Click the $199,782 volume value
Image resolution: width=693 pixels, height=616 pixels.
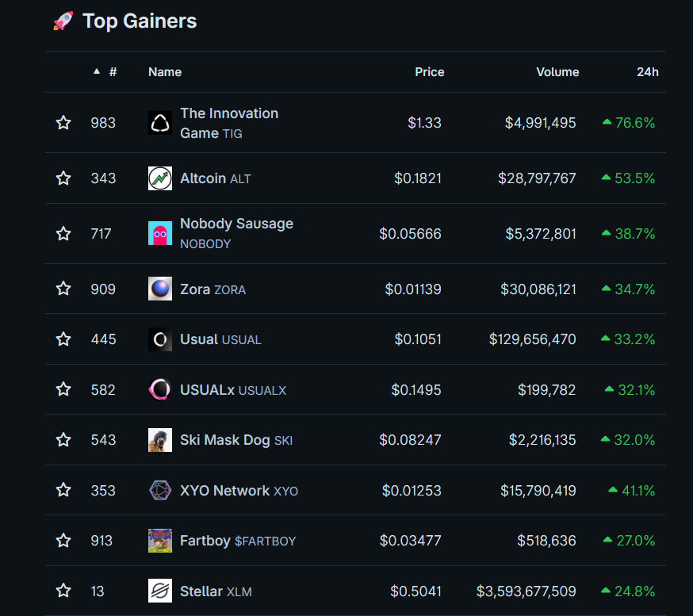[547, 390]
